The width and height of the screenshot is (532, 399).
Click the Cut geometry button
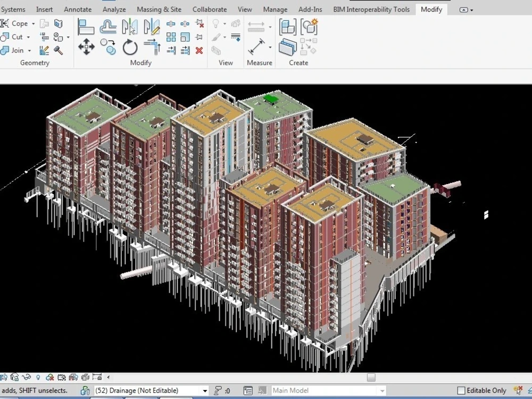[13, 37]
